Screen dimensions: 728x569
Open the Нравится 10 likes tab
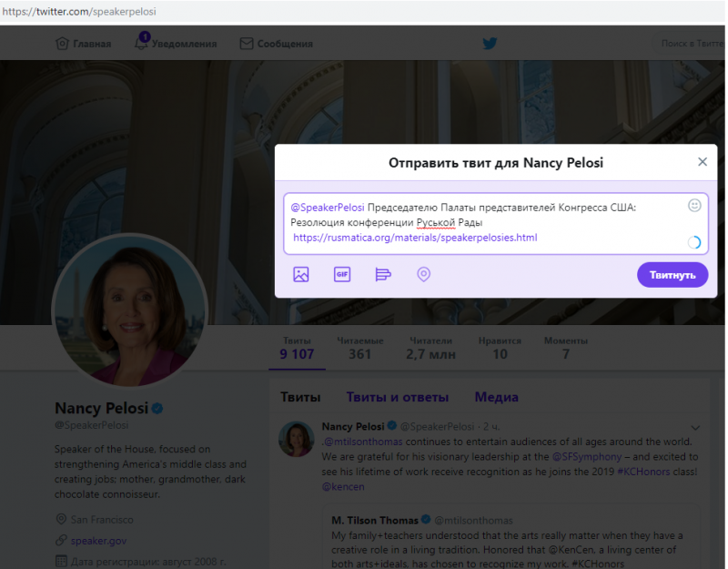[x=500, y=349]
